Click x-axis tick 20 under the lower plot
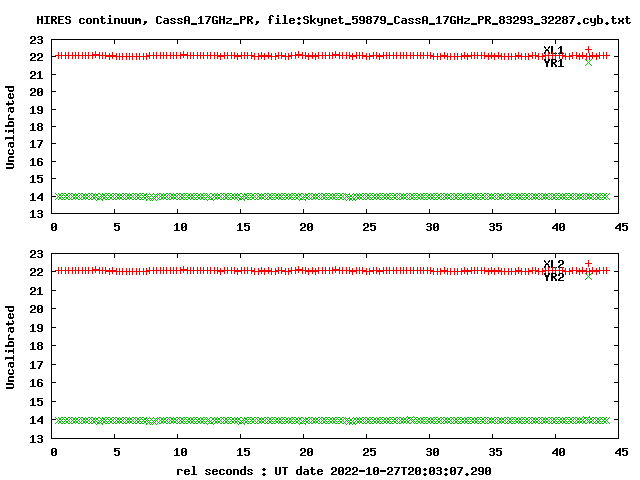The width and height of the screenshot is (640, 480). pos(306,452)
